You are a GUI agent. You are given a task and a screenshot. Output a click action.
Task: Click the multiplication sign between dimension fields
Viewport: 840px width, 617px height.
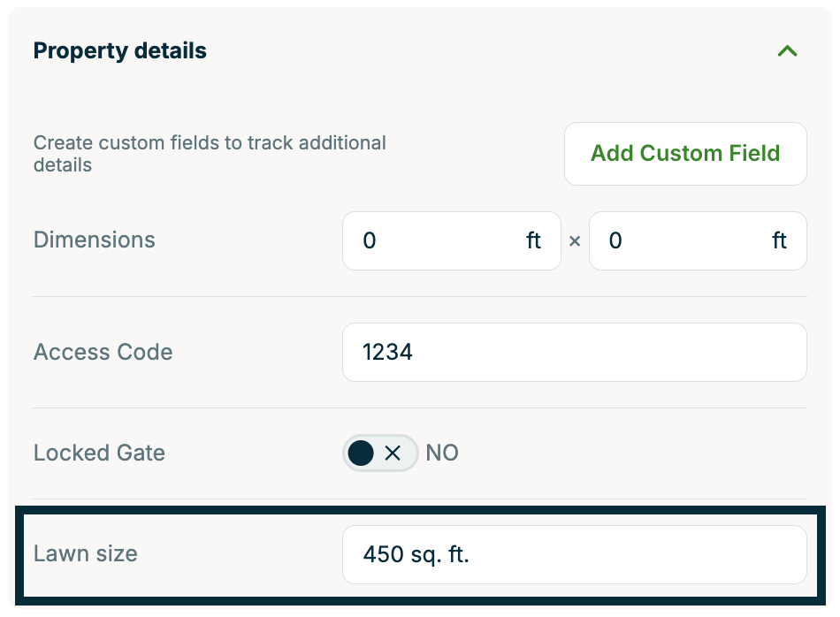click(574, 240)
